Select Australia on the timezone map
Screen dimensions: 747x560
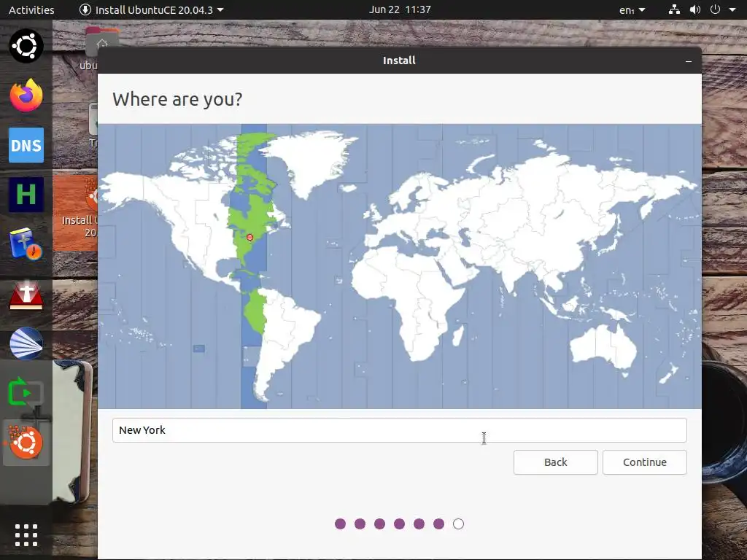[603, 346]
